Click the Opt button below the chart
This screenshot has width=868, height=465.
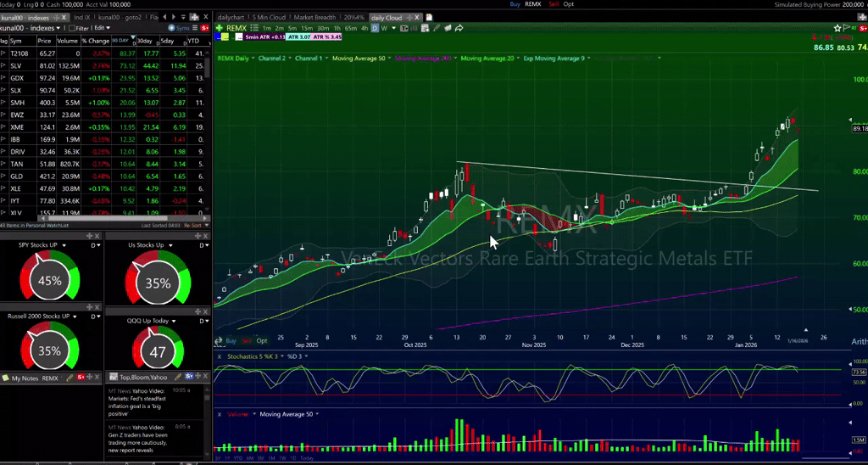(261, 341)
